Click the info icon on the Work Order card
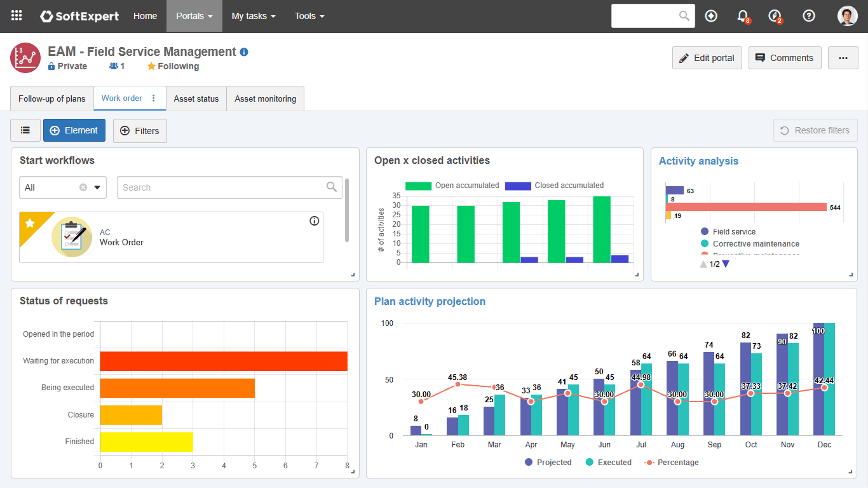868x488 pixels. (314, 220)
